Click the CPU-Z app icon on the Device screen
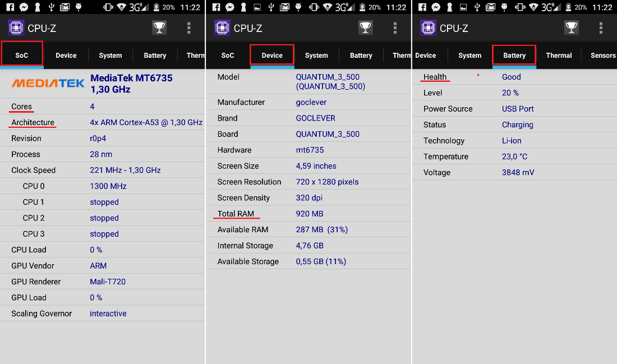This screenshot has height=364, width=617. [222, 28]
